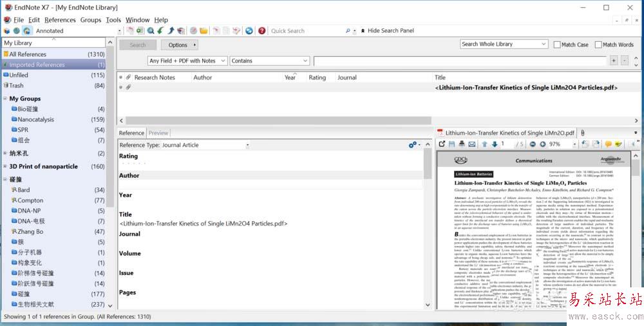
Task: Click the Save PDF disk icon
Action: [452, 144]
